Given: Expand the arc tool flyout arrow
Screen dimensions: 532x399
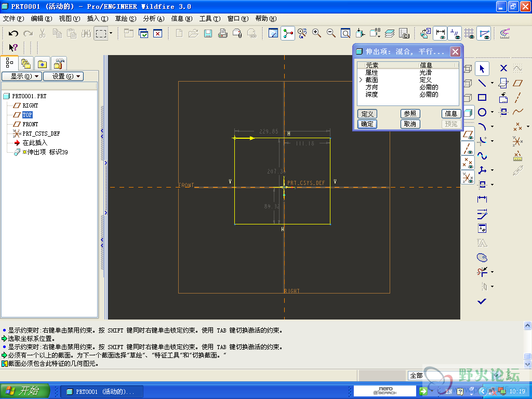Looking at the screenshot, I should click(492, 127).
